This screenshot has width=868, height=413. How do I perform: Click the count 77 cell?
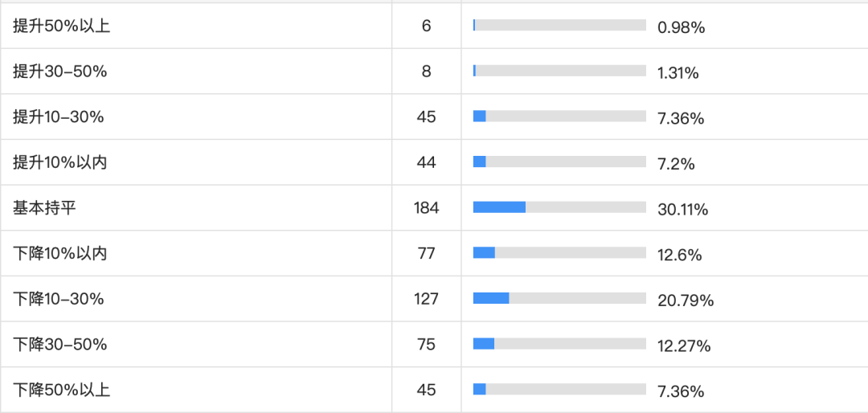[x=426, y=254]
